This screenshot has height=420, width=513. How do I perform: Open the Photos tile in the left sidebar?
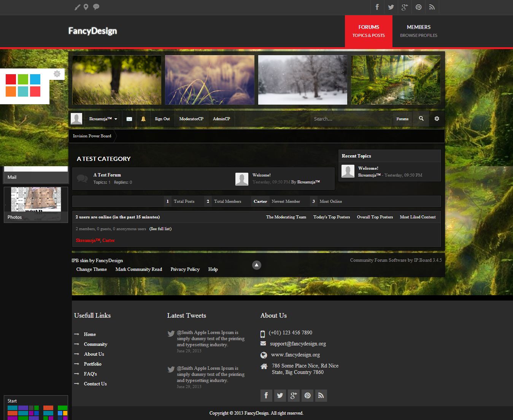[x=36, y=205]
